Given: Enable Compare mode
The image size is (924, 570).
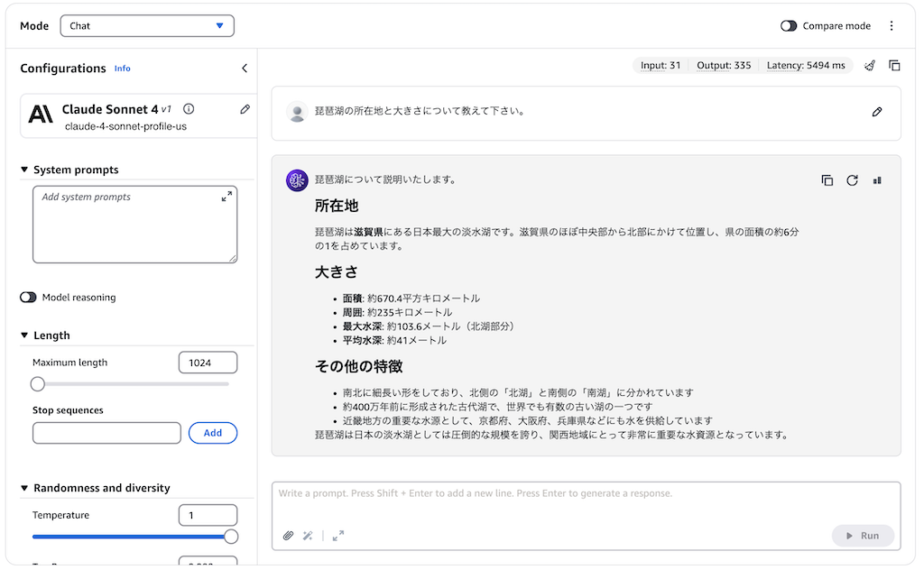Looking at the screenshot, I should tap(789, 26).
